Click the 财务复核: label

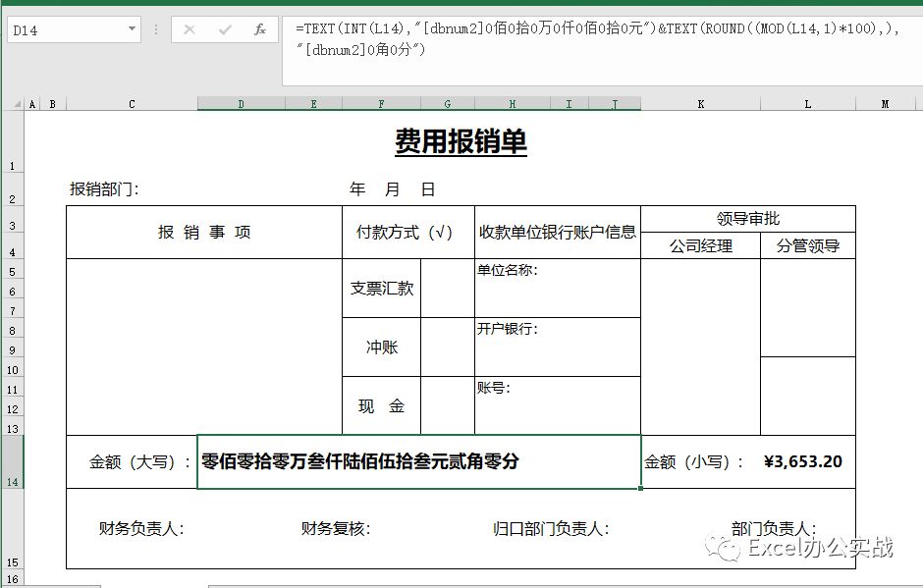pyautogui.click(x=336, y=528)
